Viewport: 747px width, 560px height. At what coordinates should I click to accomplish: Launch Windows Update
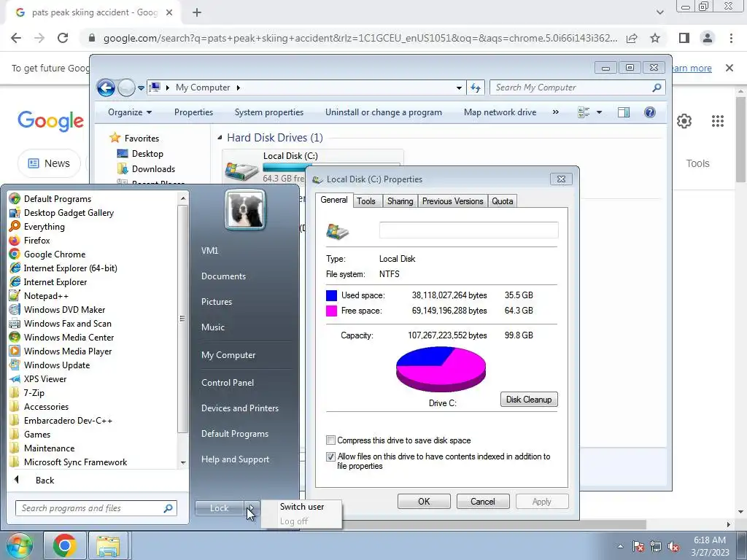57,365
